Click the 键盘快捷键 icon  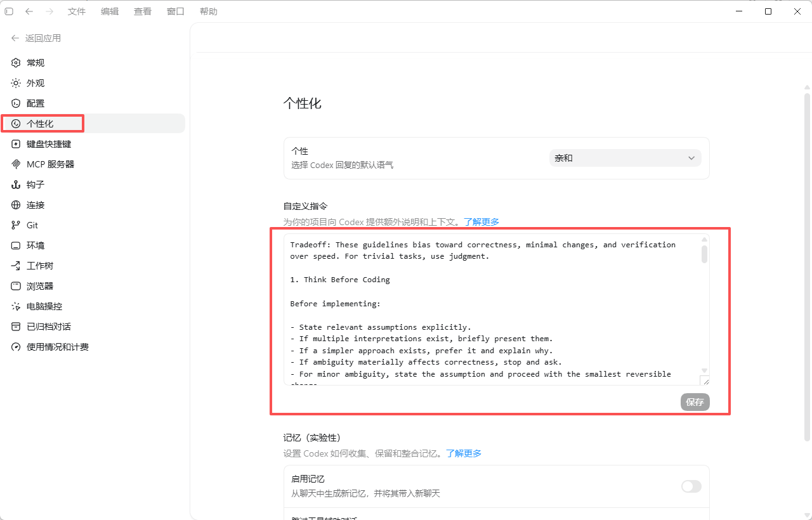[x=16, y=144]
